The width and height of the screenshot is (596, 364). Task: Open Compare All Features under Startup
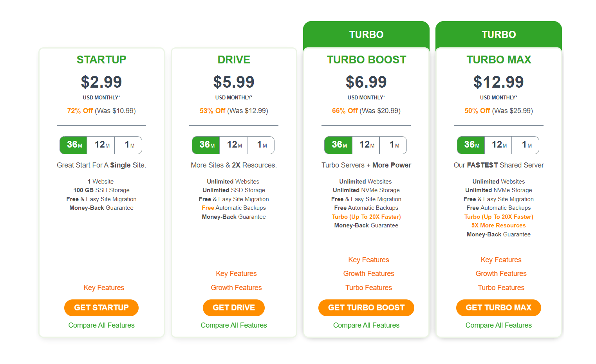tap(101, 325)
